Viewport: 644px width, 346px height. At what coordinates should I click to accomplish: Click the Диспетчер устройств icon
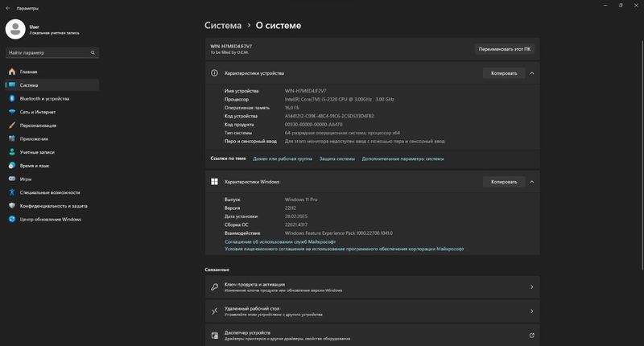click(x=214, y=336)
